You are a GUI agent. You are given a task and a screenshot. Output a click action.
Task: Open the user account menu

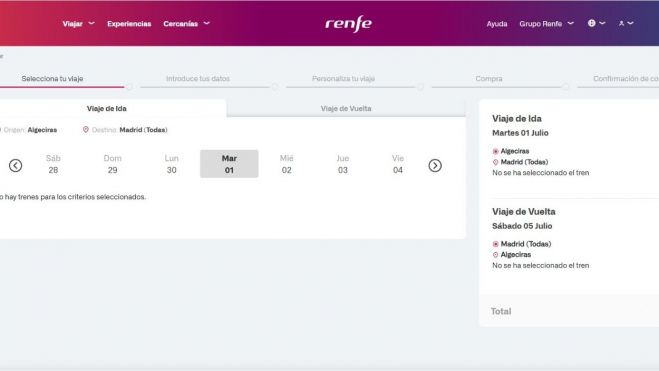pos(626,23)
